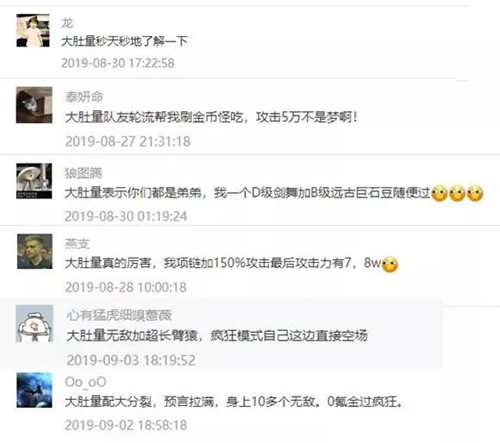
Task: Open username link 龙
Action: tap(67, 23)
